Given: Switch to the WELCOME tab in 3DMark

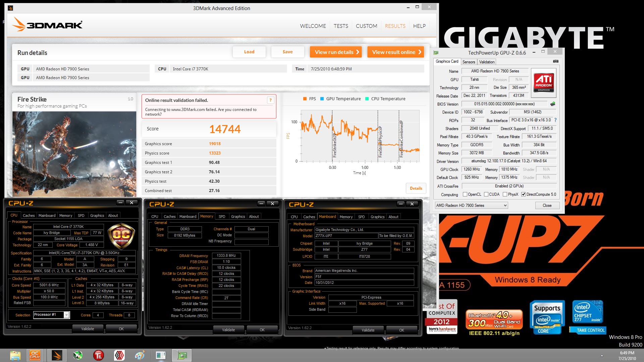Looking at the screenshot, I should click(313, 26).
